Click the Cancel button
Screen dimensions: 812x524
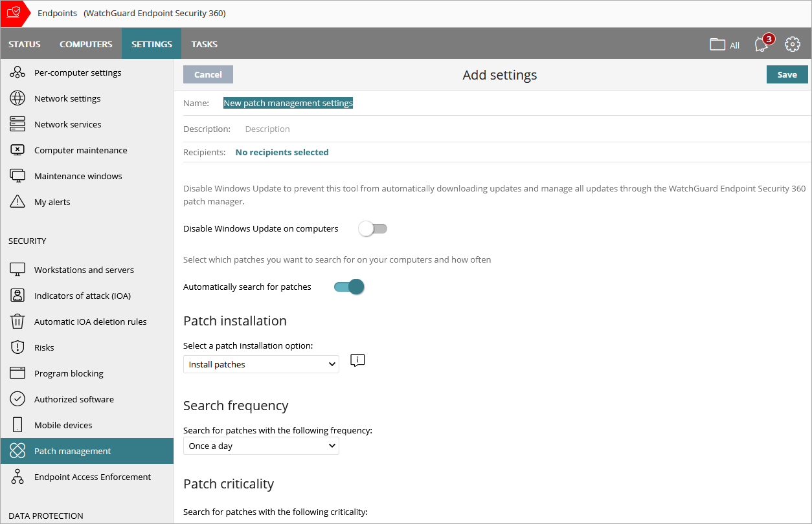pyautogui.click(x=208, y=74)
